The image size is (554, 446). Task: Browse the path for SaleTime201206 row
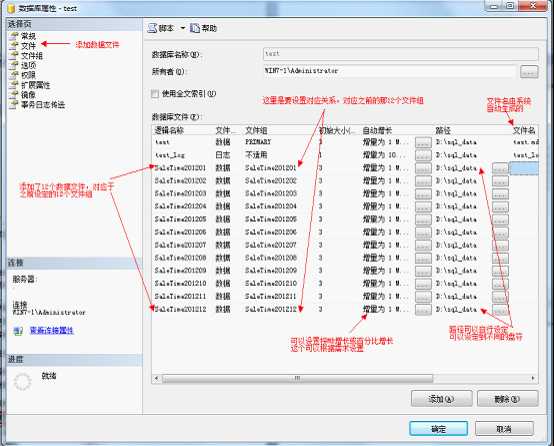pos(500,233)
